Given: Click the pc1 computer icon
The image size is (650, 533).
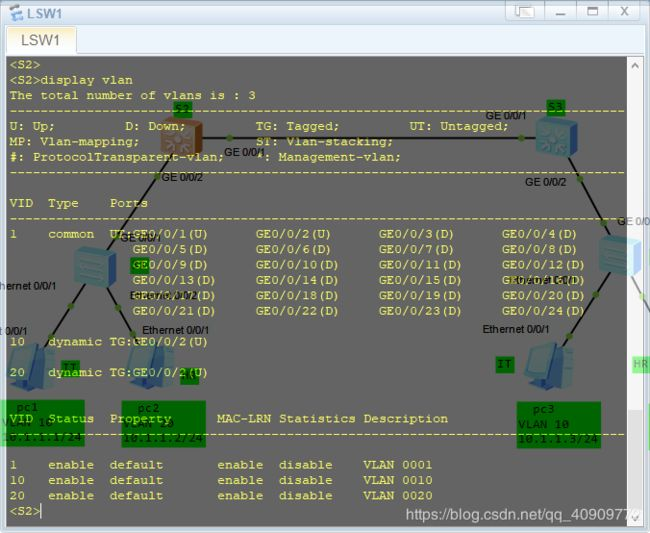Looking at the screenshot, I should point(32,367).
